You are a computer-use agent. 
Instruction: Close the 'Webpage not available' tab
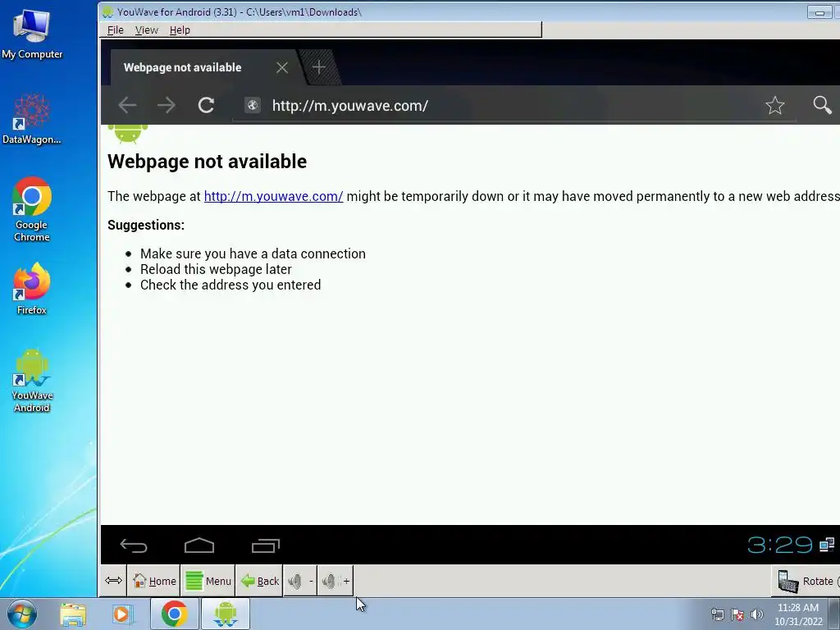pos(282,67)
